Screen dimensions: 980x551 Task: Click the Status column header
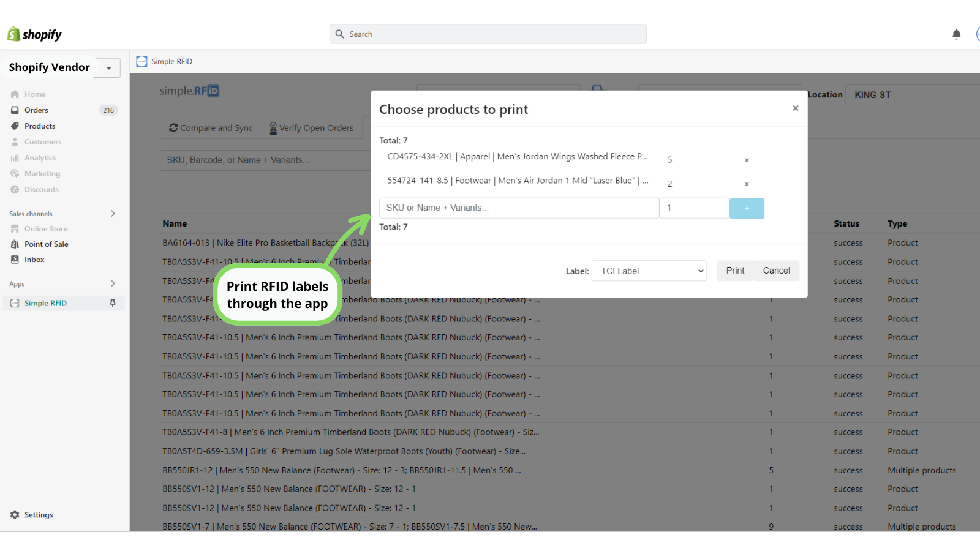pos(846,224)
